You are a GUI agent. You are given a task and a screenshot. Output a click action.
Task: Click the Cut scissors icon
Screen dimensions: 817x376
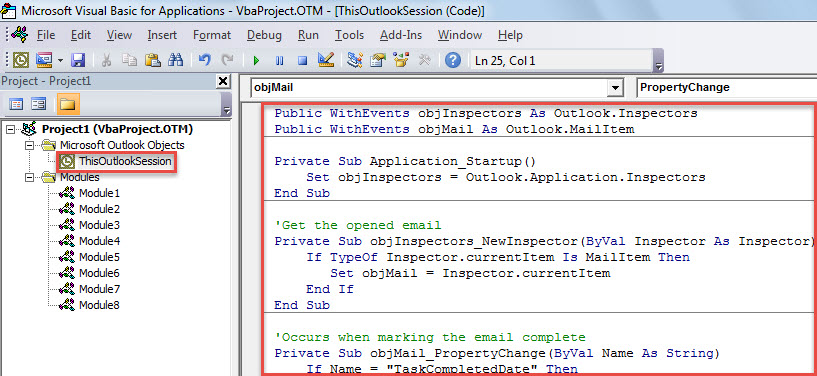106,60
